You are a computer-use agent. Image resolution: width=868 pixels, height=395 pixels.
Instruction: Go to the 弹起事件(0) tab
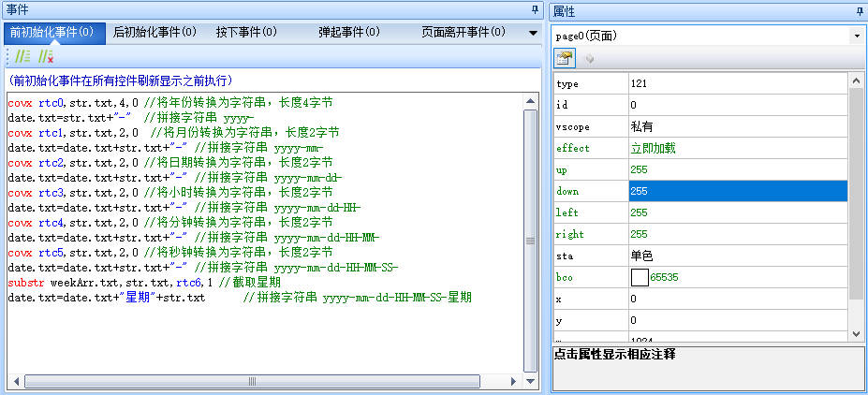point(348,32)
